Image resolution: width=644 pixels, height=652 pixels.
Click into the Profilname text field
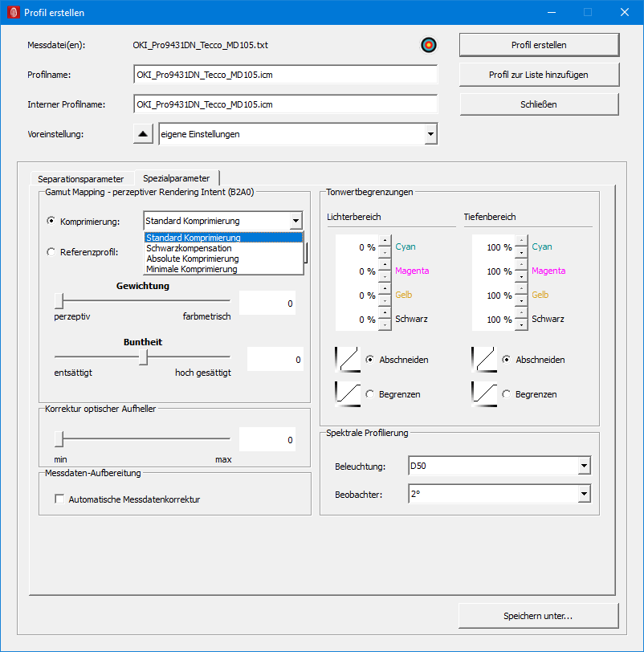pyautogui.click(x=285, y=75)
